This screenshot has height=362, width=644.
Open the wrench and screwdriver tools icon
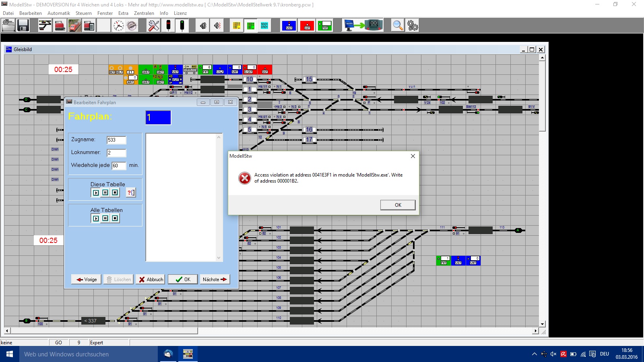(154, 25)
